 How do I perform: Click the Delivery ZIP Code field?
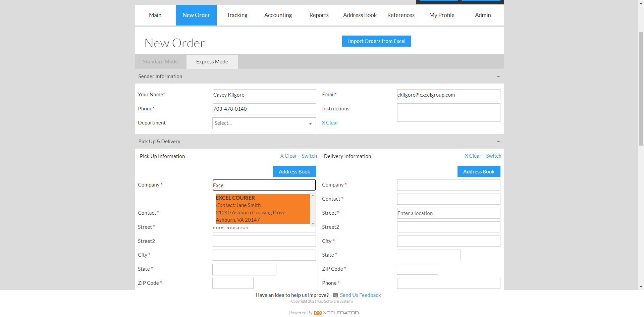click(x=417, y=269)
